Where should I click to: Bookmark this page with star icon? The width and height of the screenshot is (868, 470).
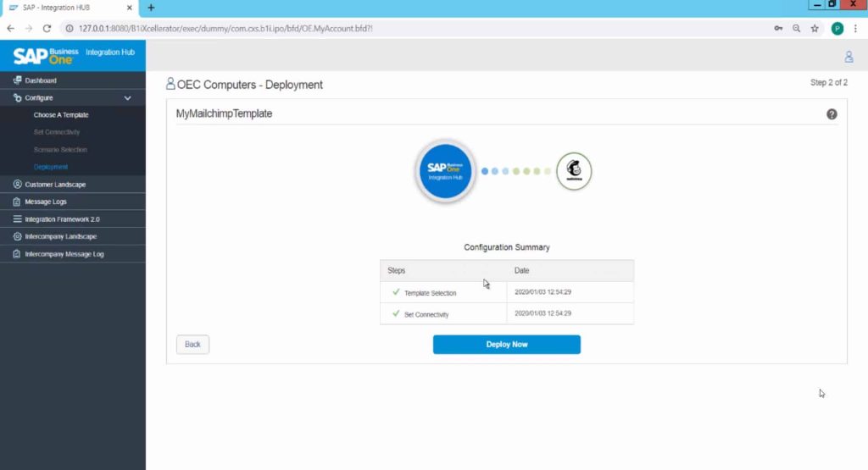(x=815, y=28)
